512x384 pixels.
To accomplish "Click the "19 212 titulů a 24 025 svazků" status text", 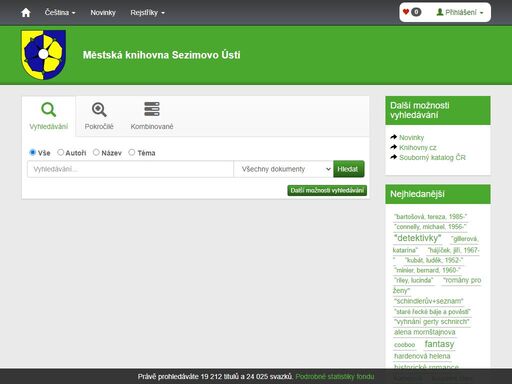I will [247, 377].
